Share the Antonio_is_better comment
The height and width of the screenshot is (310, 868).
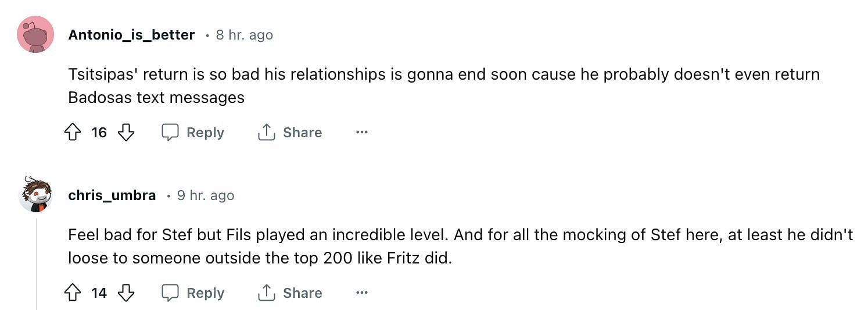pyautogui.click(x=289, y=133)
